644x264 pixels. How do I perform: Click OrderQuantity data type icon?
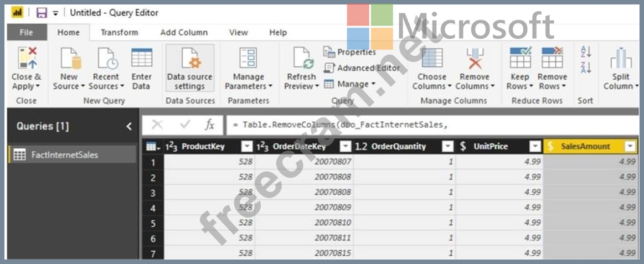click(x=361, y=147)
